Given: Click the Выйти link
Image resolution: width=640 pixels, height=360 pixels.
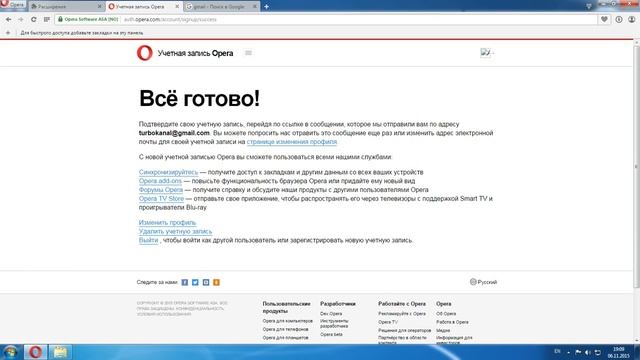Looking at the screenshot, I should pos(148,240).
